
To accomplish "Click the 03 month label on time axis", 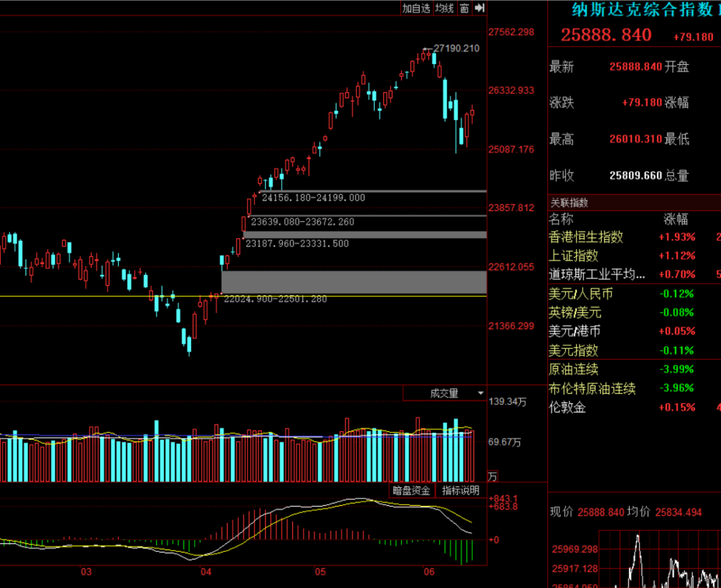I will pos(86,572).
